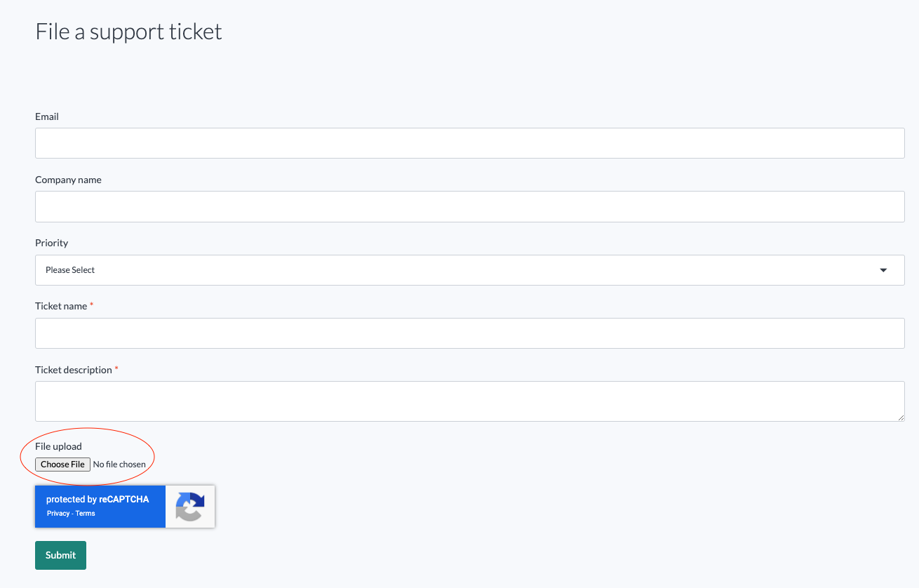Click the green Submit button
Viewport: 919px width, 588px height.
click(60, 555)
